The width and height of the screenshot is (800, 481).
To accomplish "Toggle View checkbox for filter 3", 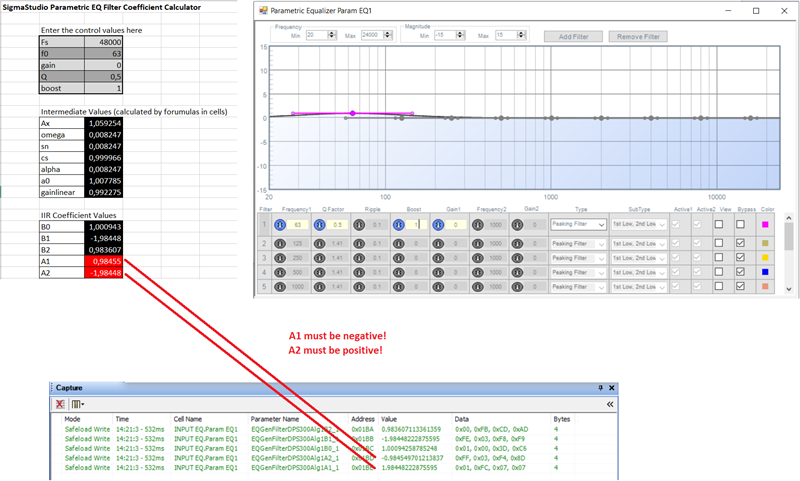I will pos(718,258).
